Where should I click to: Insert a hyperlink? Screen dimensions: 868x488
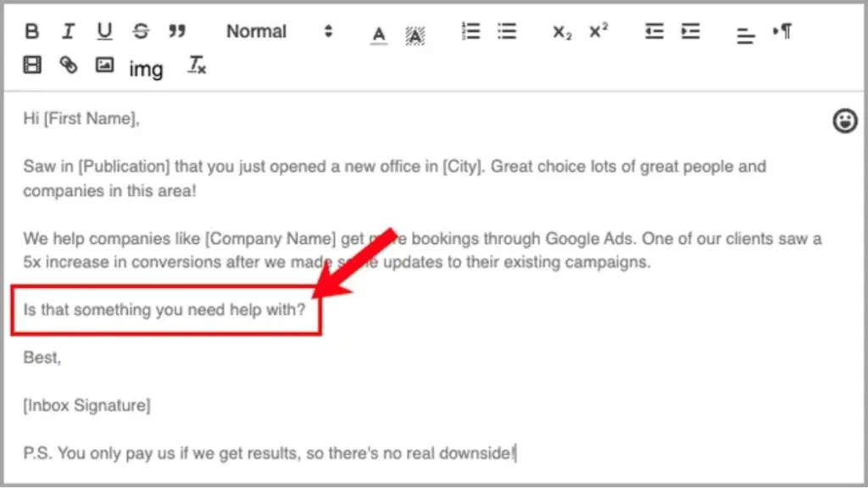(68, 64)
